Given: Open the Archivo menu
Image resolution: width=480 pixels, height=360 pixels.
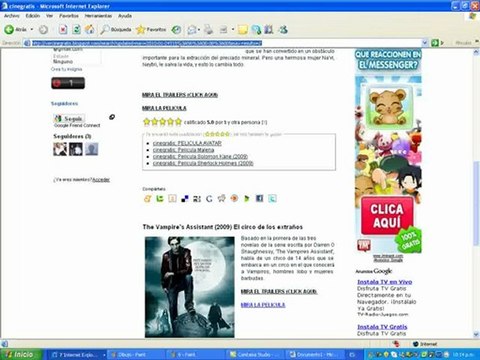Looking at the screenshot, I should [x=12, y=16].
